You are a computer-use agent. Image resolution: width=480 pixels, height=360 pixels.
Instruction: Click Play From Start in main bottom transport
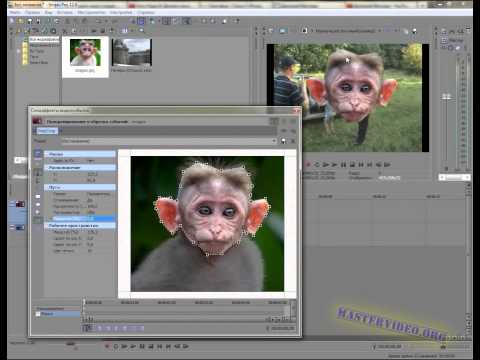124,346
